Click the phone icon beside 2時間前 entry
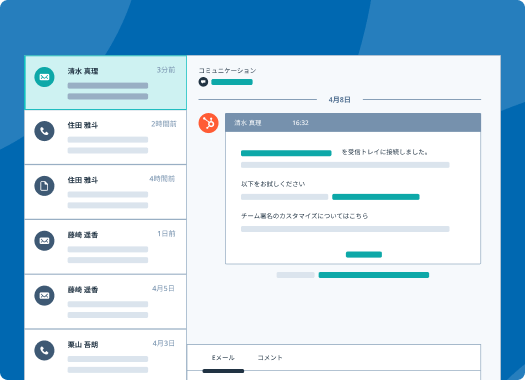This screenshot has width=525, height=380. (44, 131)
